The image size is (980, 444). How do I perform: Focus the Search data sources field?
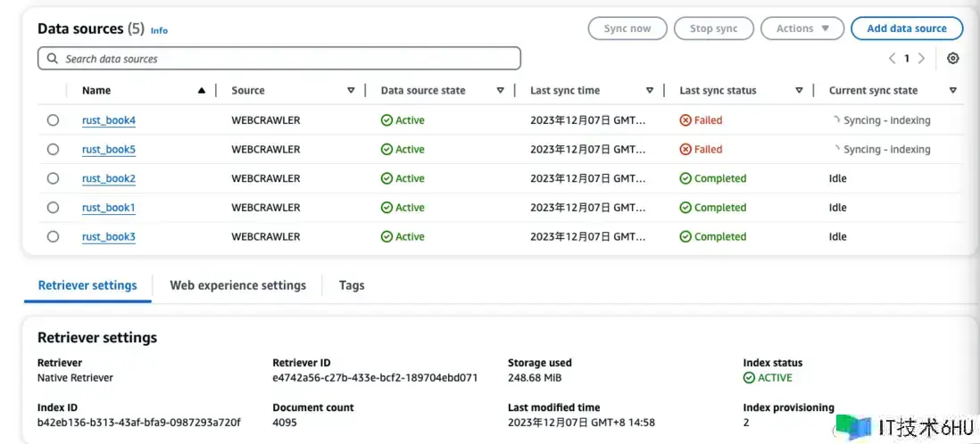[x=279, y=59]
